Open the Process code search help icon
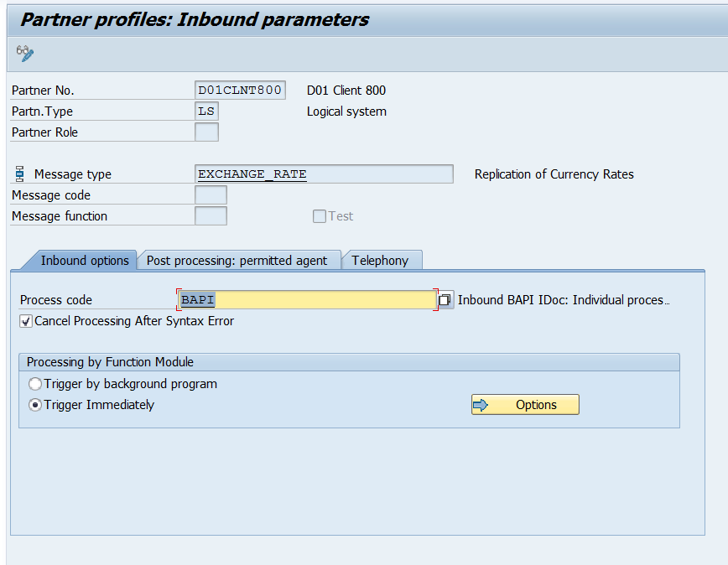This screenshot has width=728, height=565. (x=444, y=298)
